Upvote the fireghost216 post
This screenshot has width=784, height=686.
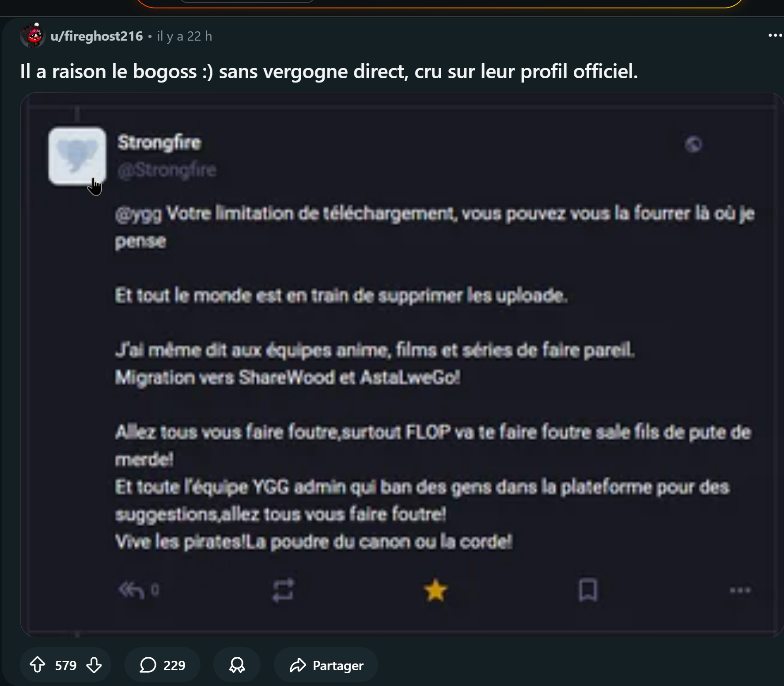click(x=38, y=665)
